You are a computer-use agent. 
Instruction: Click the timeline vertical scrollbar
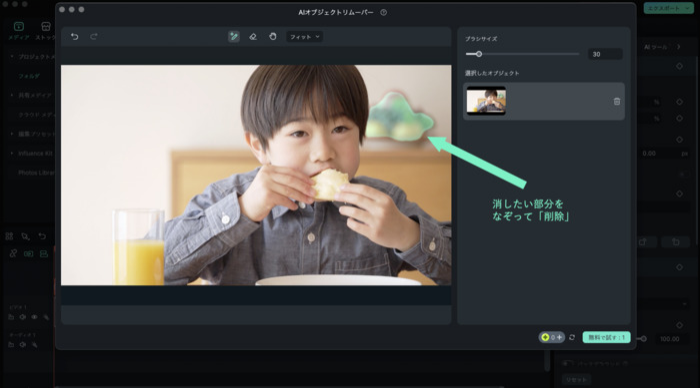click(x=547, y=361)
